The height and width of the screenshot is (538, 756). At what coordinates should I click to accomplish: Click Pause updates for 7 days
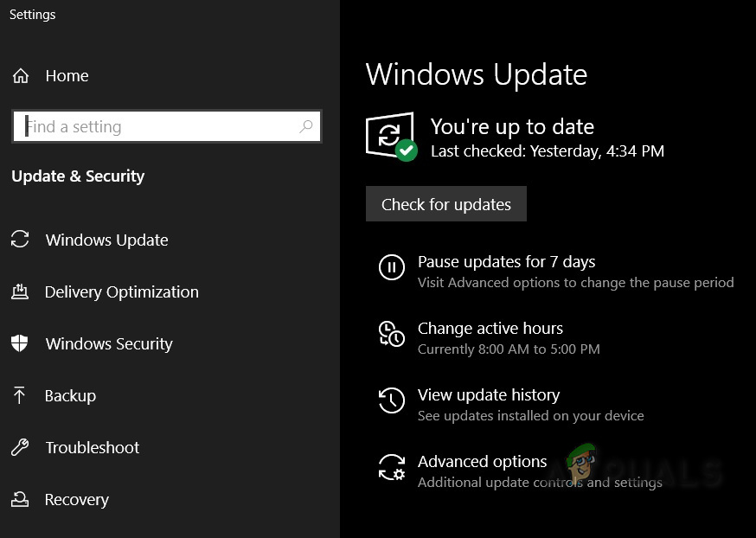click(506, 262)
